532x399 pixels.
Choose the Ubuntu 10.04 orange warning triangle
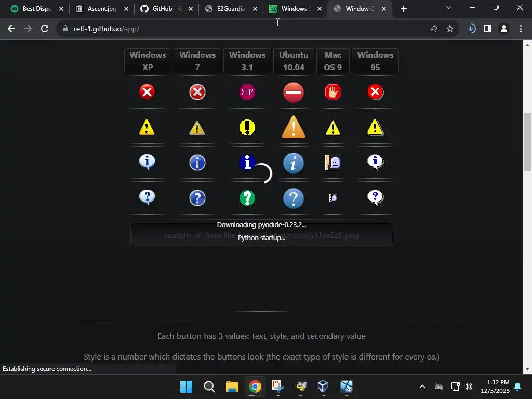point(294,127)
